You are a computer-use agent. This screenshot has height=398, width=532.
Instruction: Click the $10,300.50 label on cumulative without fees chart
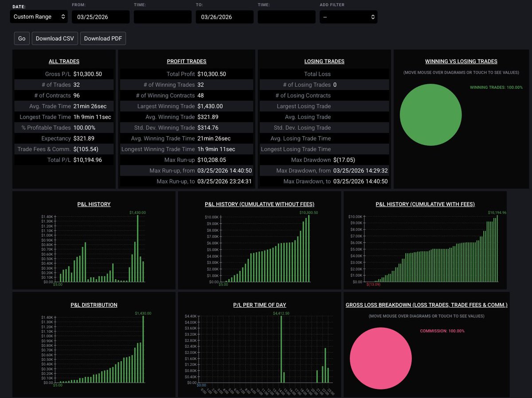(x=309, y=213)
